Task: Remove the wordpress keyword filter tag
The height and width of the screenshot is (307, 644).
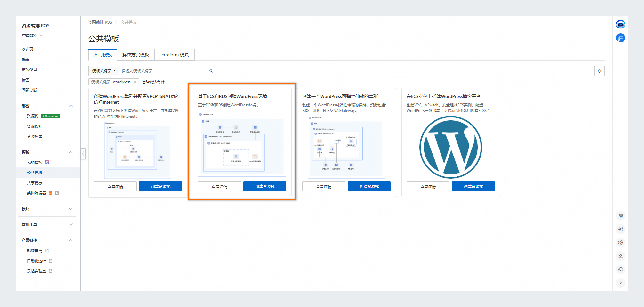Action: coord(135,82)
